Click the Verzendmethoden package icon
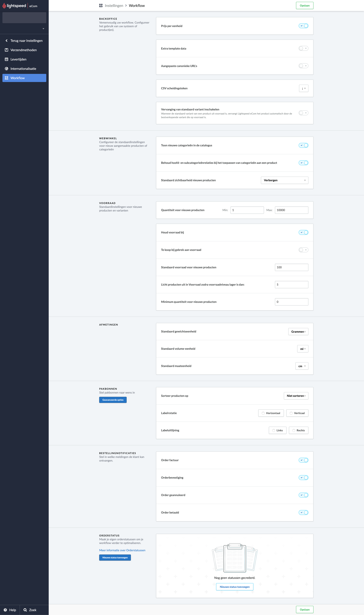Image resolution: width=364 pixels, height=615 pixels. tap(7, 50)
